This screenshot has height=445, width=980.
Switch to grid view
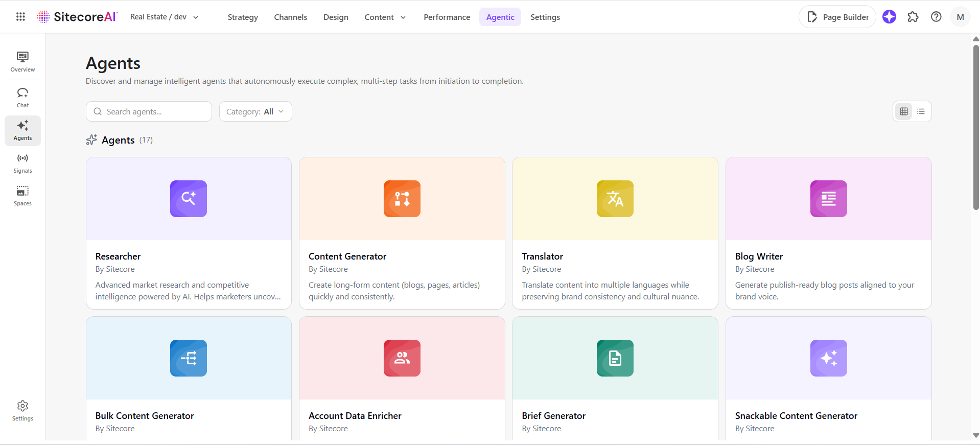[903, 111]
